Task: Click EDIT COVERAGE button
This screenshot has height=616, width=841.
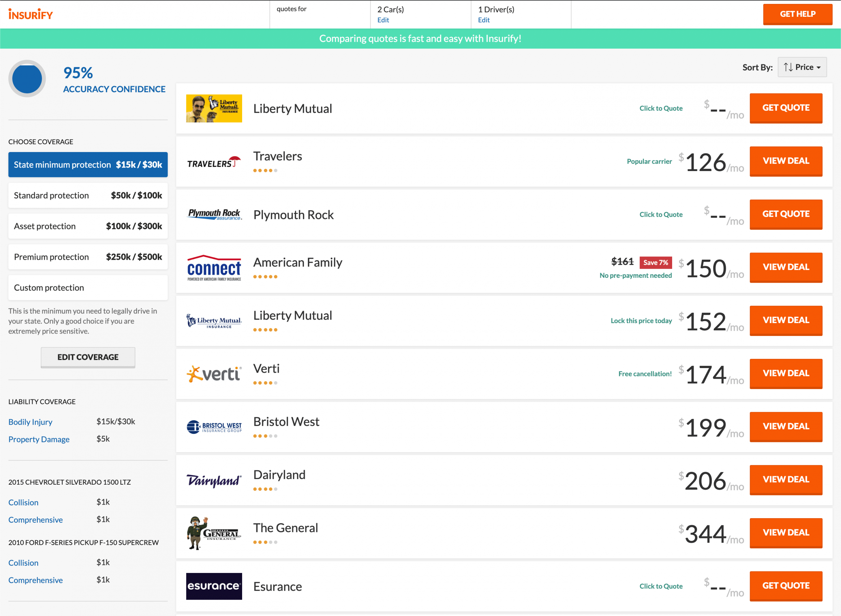Action: point(87,356)
